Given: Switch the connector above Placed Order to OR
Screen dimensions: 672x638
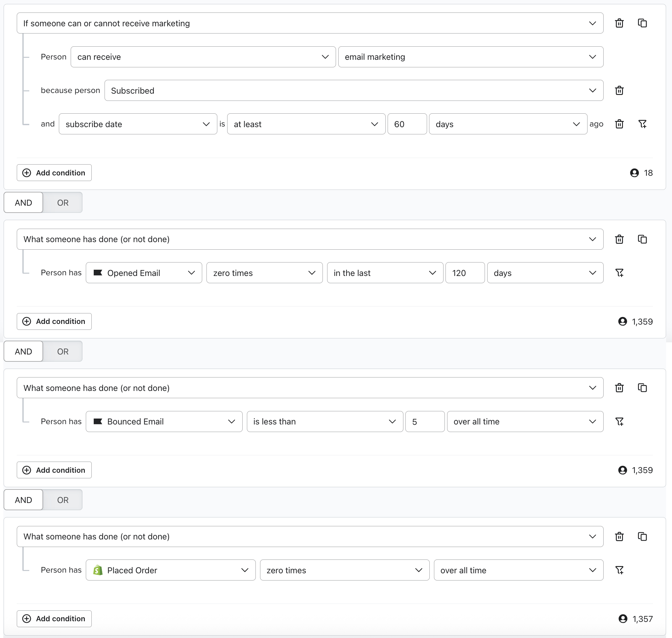Looking at the screenshot, I should (62, 500).
